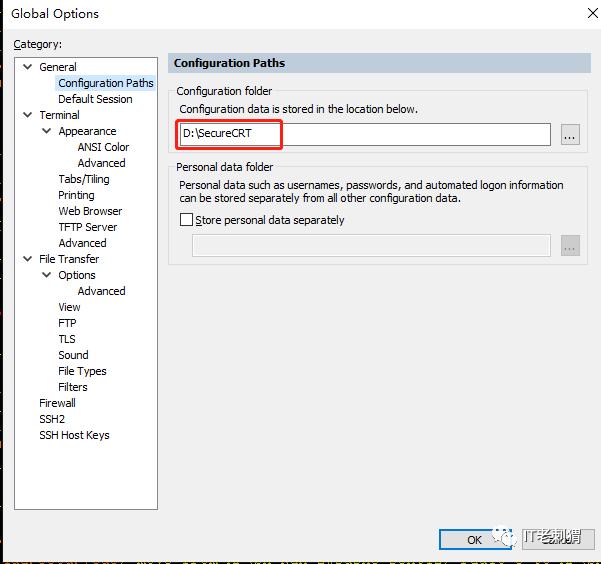
Task: Select Advanced under Terminal
Action: point(82,243)
